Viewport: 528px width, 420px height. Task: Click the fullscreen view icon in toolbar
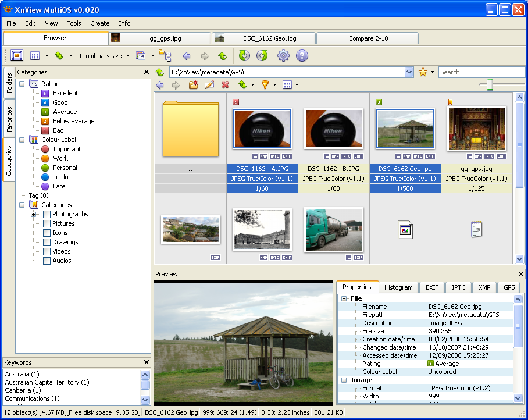[x=16, y=56]
